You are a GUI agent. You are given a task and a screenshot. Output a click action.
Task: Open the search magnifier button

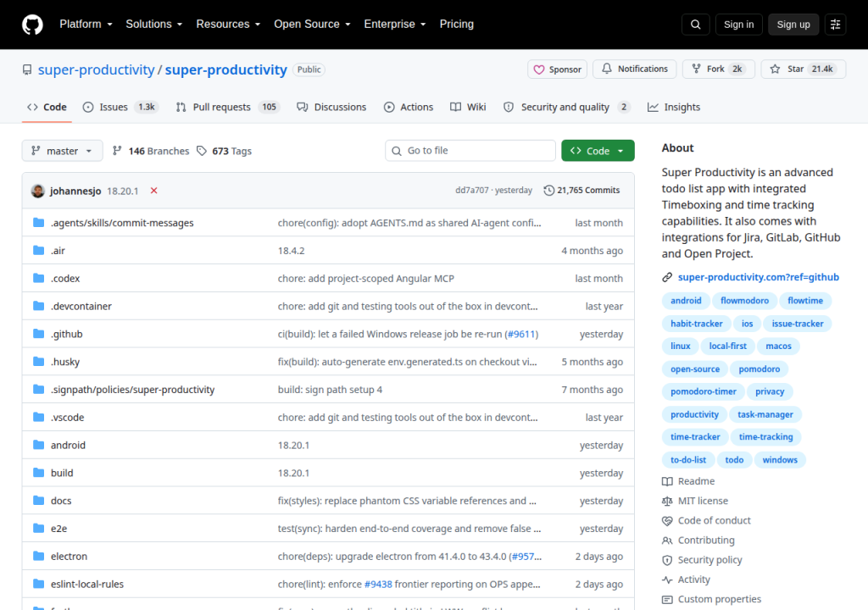click(x=696, y=25)
